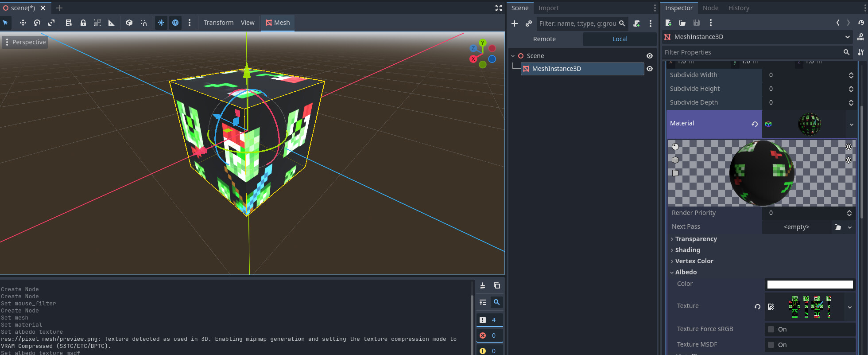868x355 pixels.
Task: Click the lock selected node icon
Action: tap(83, 23)
